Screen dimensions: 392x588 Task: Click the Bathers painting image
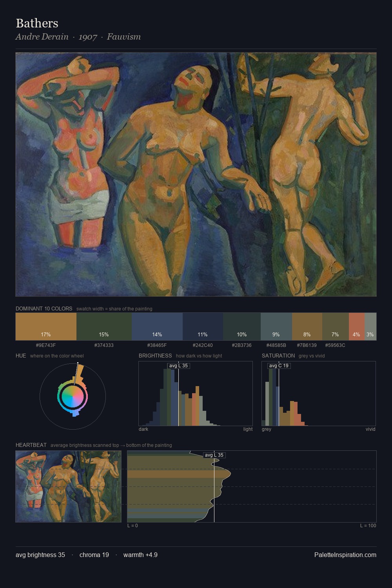196,174
